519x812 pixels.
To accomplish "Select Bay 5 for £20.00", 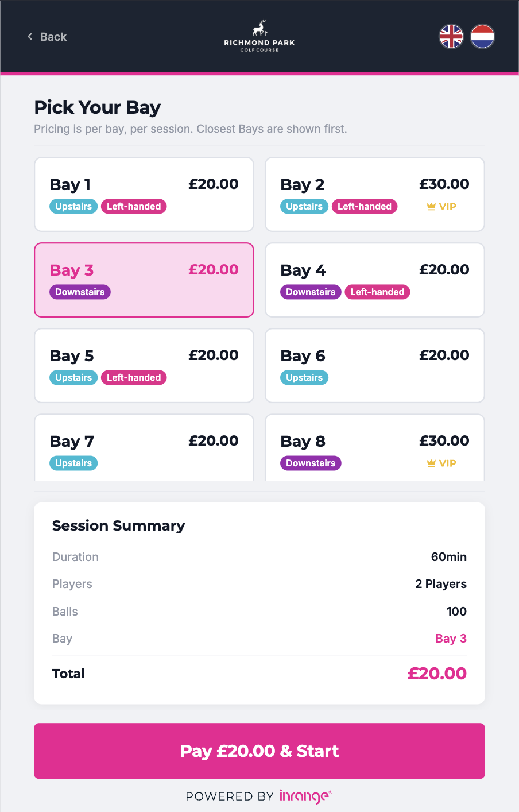I will 144,365.
